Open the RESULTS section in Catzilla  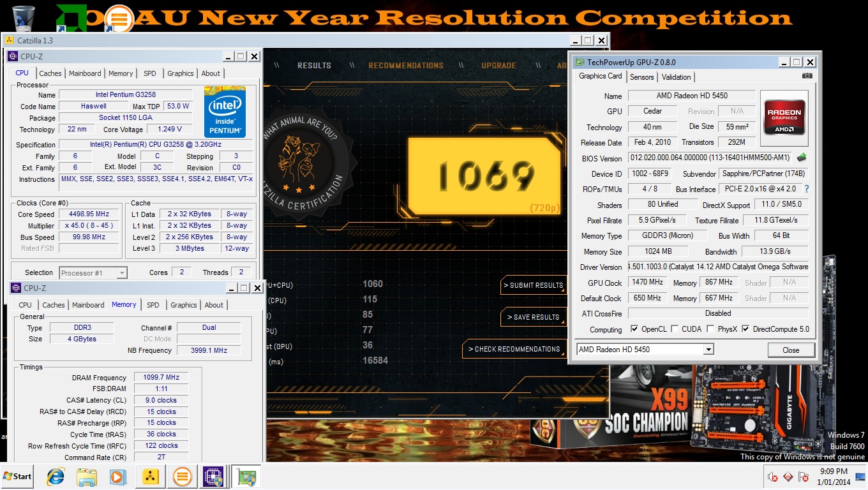[x=314, y=66]
